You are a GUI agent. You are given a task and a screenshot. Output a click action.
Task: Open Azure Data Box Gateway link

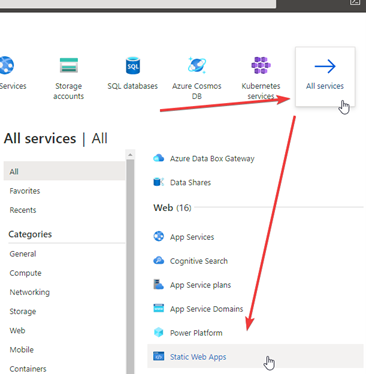tap(212, 159)
